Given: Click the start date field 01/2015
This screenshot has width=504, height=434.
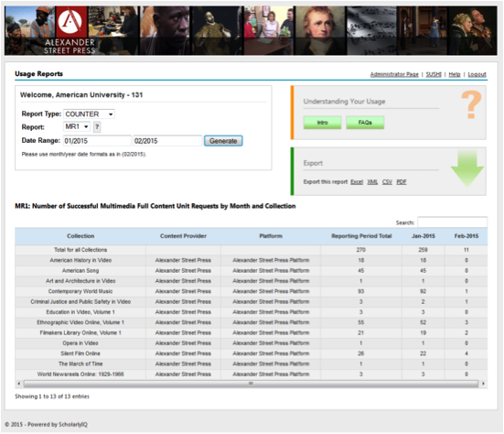Looking at the screenshot, I should click(x=97, y=141).
